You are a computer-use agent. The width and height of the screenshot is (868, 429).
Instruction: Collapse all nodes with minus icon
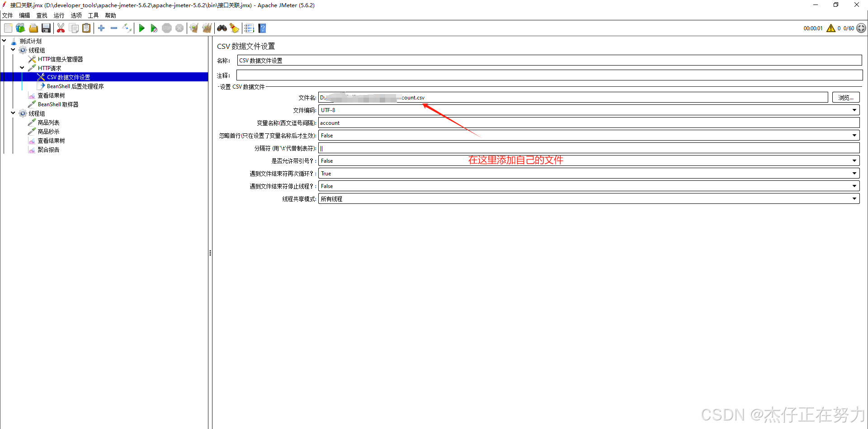pos(114,28)
